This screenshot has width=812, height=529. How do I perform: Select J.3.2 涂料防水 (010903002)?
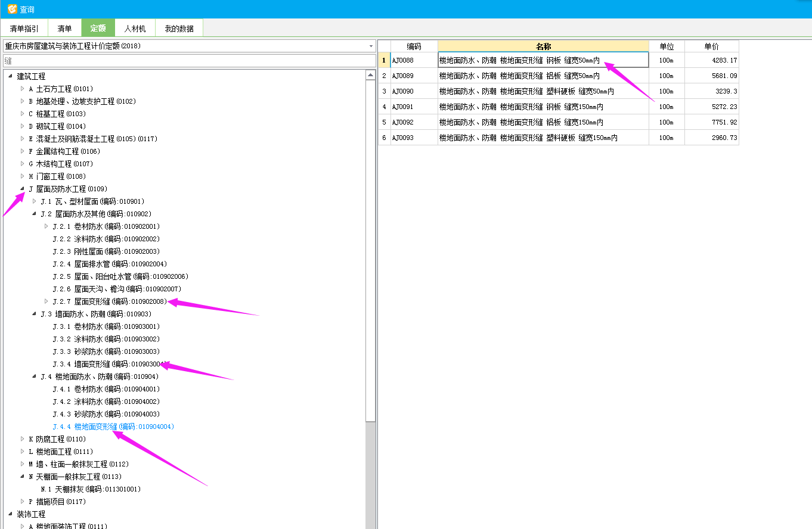(106, 339)
